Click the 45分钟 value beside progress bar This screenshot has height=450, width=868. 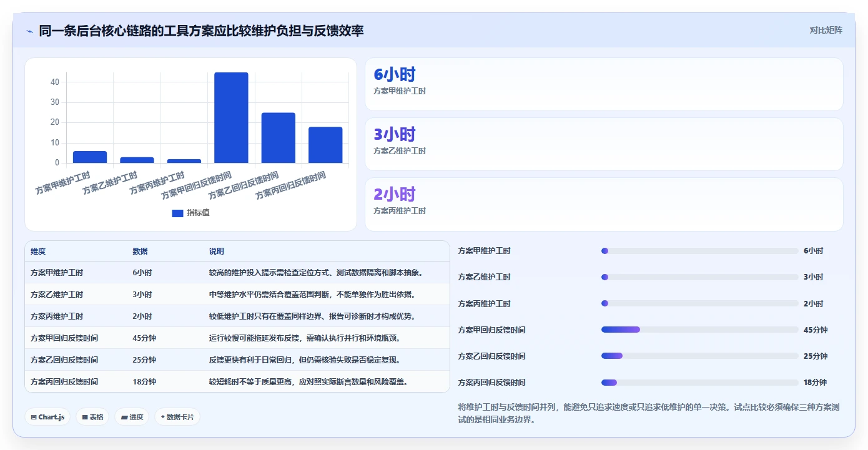coord(816,330)
